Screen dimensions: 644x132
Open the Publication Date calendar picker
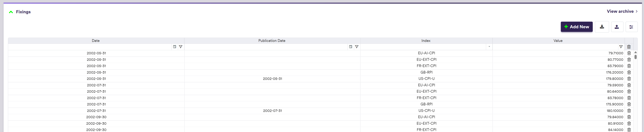tap(350, 47)
